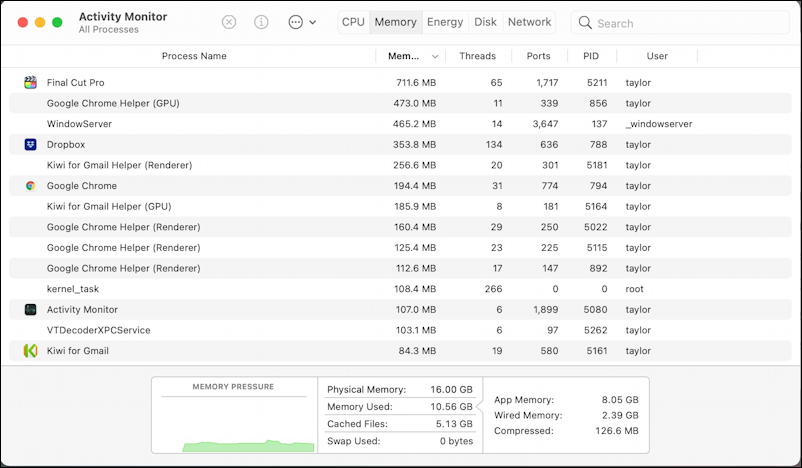Click the 465.2 MB memory value

414,124
